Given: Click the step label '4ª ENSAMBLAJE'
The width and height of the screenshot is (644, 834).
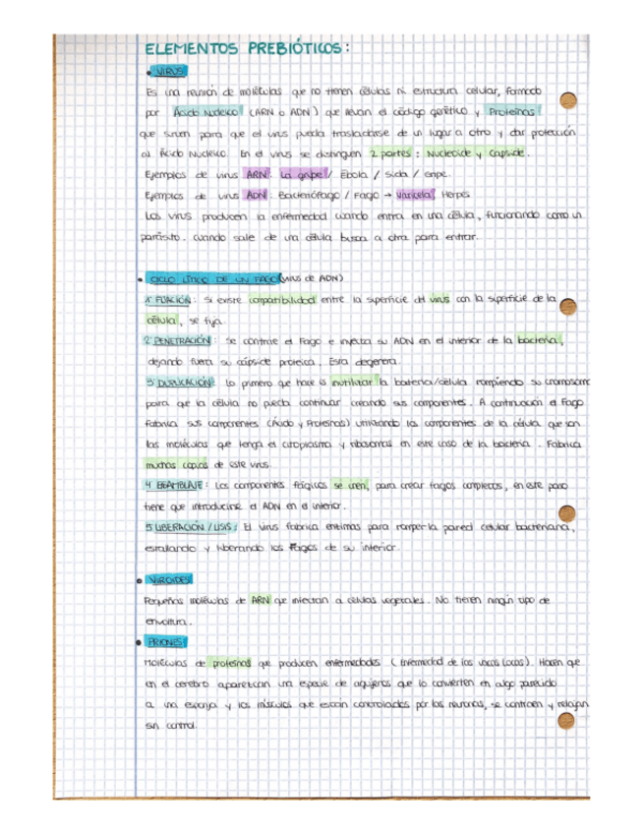Looking at the screenshot, I should (x=174, y=485).
